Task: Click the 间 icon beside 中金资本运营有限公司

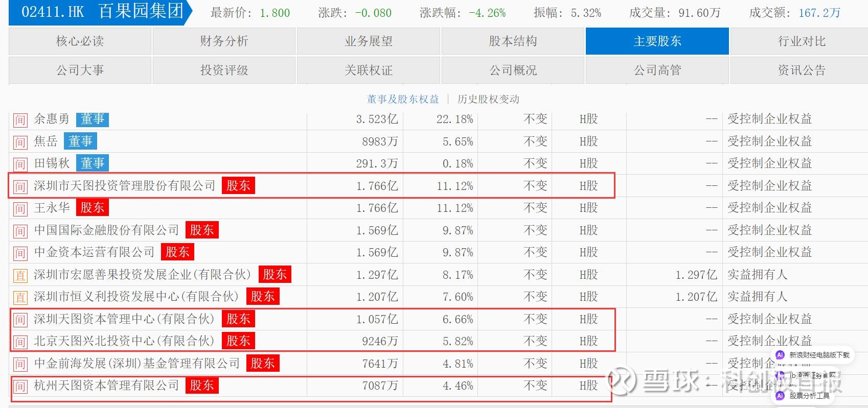Action: tap(20, 253)
